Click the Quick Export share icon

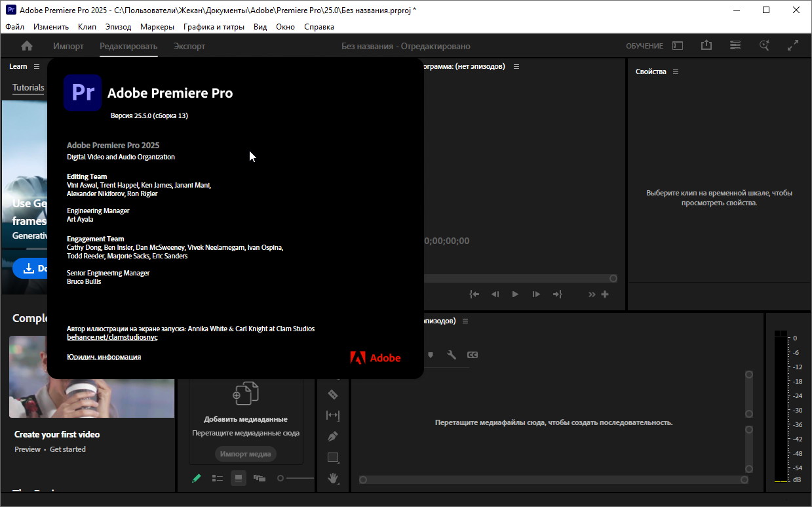click(706, 45)
